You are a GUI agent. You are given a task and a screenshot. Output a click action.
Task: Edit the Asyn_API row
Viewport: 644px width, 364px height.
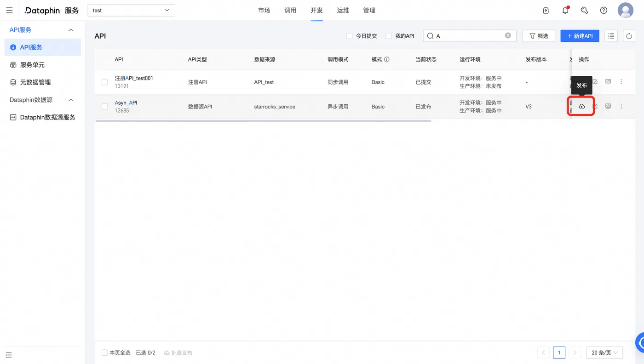pyautogui.click(x=595, y=106)
